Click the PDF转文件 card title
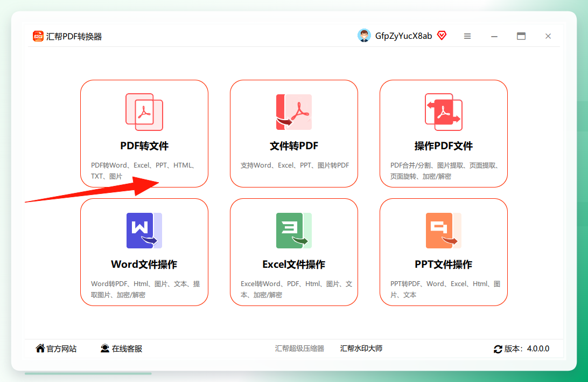Image resolution: width=588 pixels, height=382 pixels. pyautogui.click(x=144, y=145)
